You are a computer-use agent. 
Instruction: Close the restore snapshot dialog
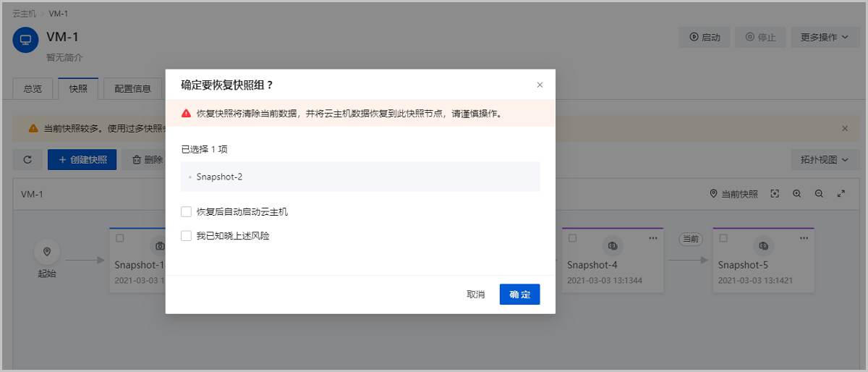540,85
